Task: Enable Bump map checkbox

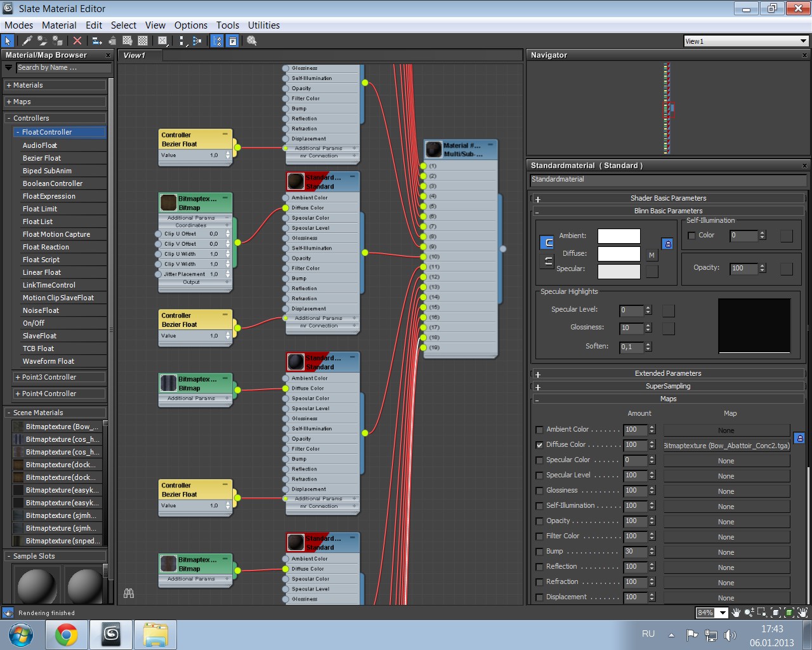Action: pos(539,552)
